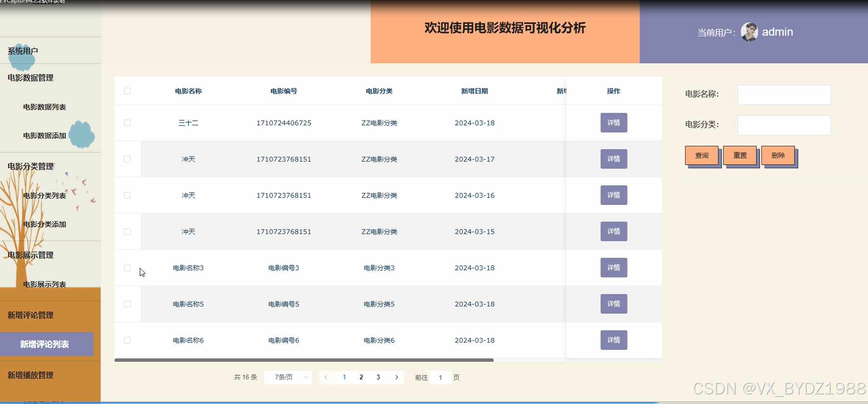Viewport: 868px width, 404px height.
Task: Open 电影展示列表 menu item
Action: 45,284
